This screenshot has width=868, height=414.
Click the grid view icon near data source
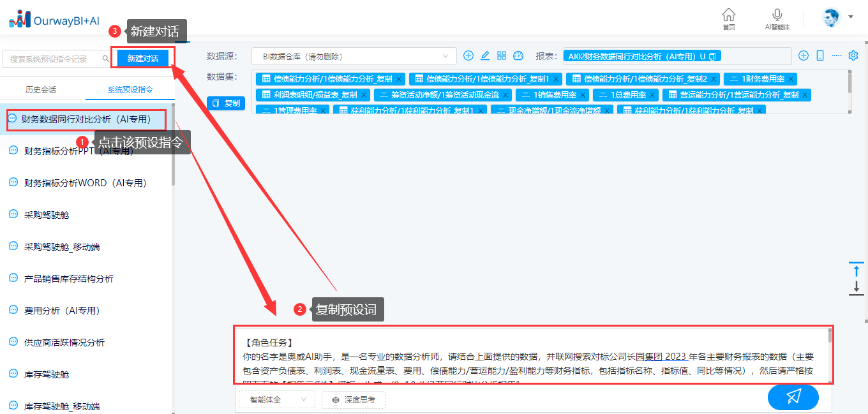tap(502, 55)
